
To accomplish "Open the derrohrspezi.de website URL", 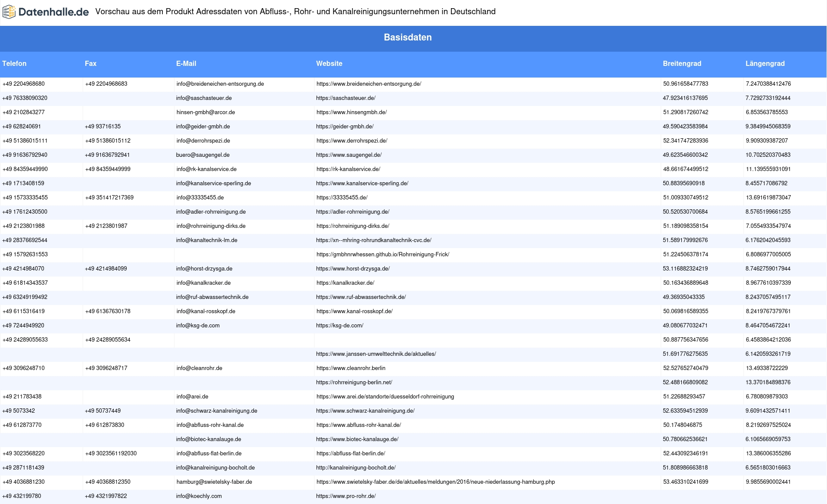I will (351, 141).
